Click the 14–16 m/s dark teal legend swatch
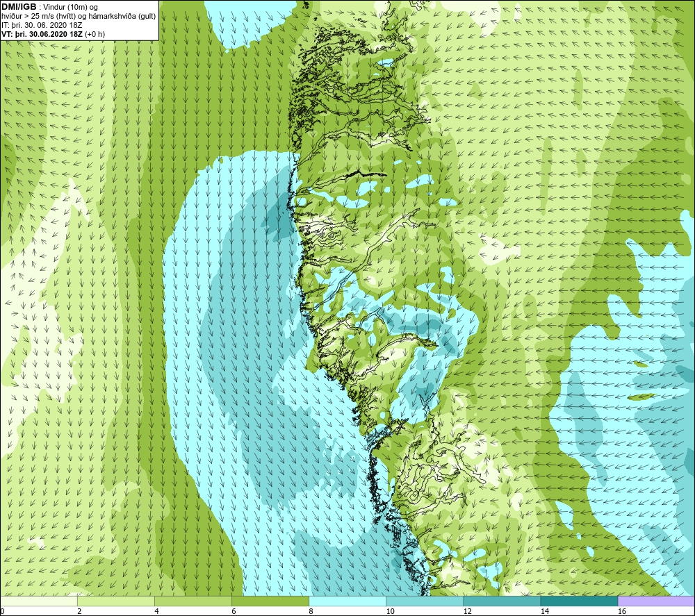 click(x=579, y=601)
